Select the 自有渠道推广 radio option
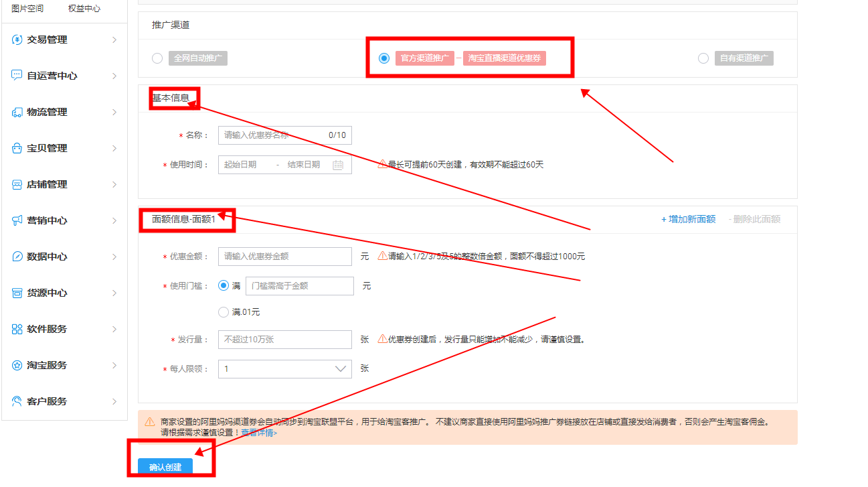 click(x=703, y=58)
